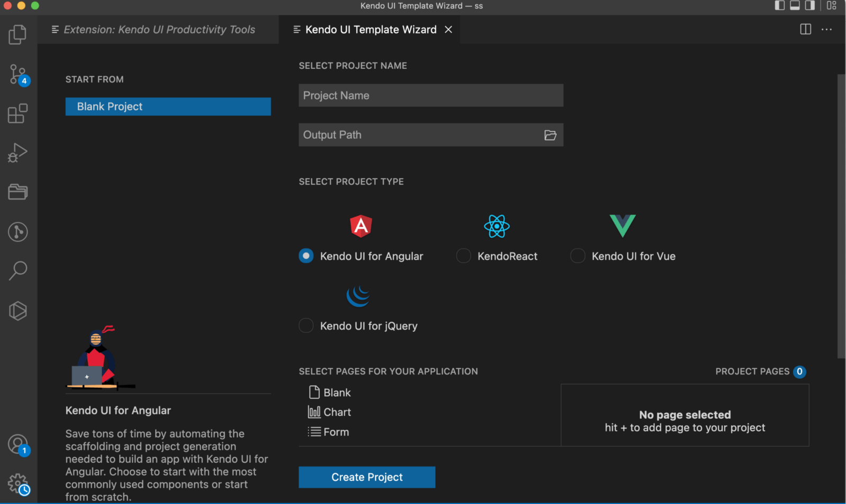Focus the Project Name input field
This screenshot has width=846, height=504.
point(431,96)
